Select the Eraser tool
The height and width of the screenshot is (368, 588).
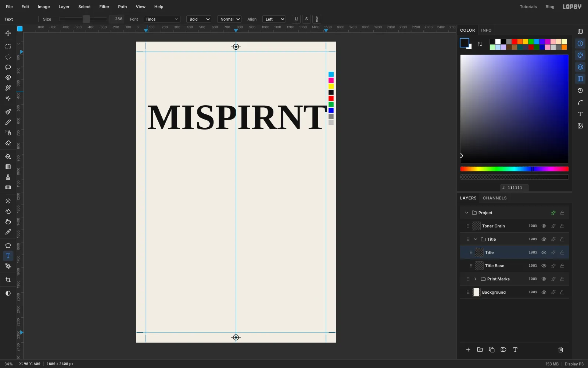[x=8, y=143]
